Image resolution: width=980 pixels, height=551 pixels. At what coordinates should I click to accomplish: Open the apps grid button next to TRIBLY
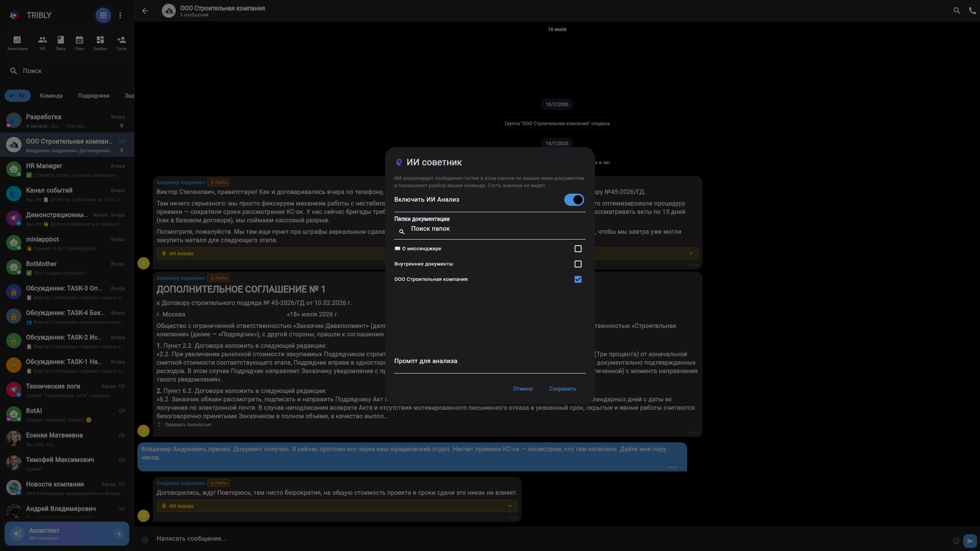pyautogui.click(x=103, y=15)
